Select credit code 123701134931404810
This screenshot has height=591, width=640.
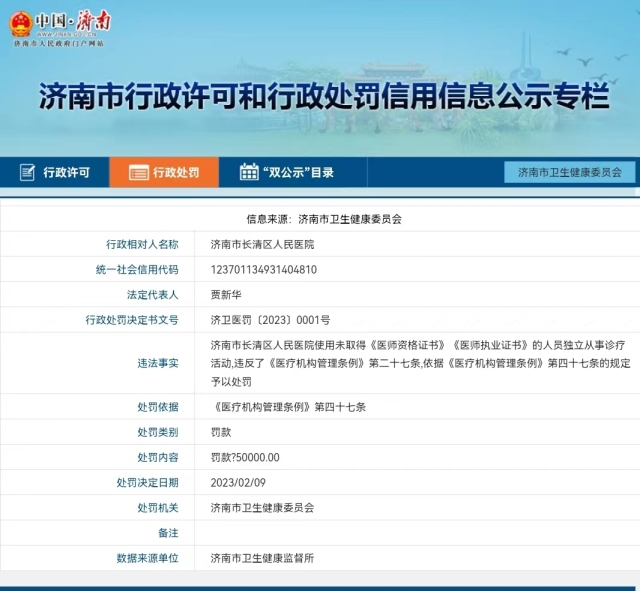pos(264,270)
